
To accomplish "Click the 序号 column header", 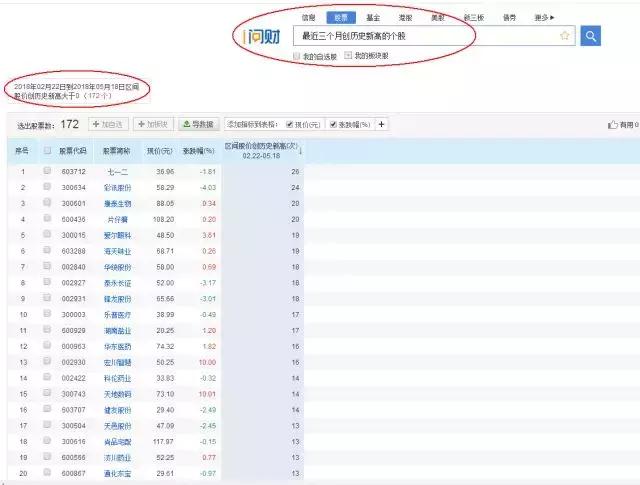I will coord(22,151).
